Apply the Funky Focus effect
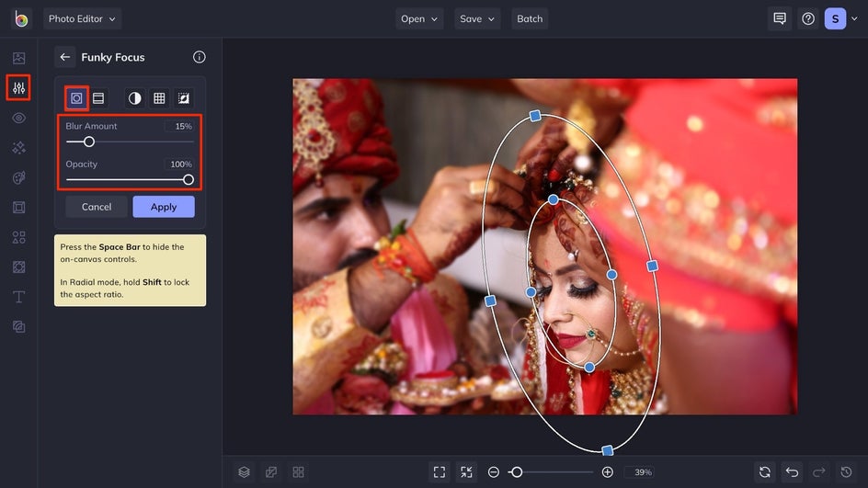868x488 pixels. click(164, 207)
